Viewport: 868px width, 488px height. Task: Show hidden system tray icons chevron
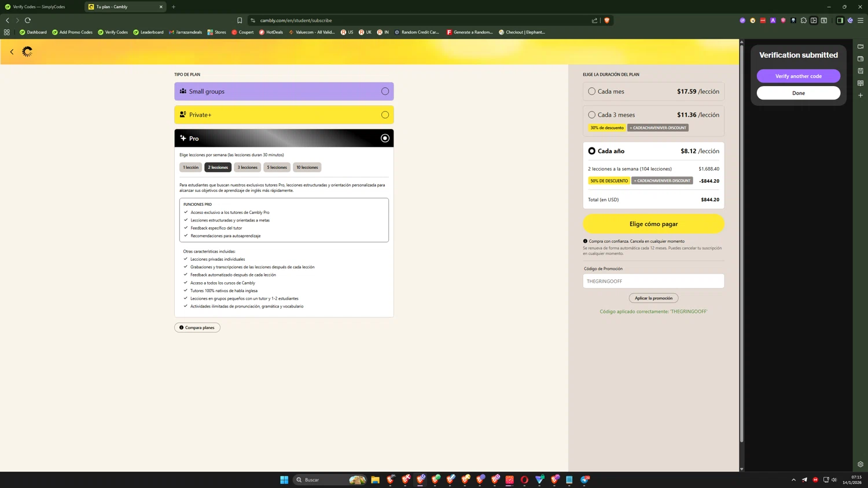pos(793,480)
